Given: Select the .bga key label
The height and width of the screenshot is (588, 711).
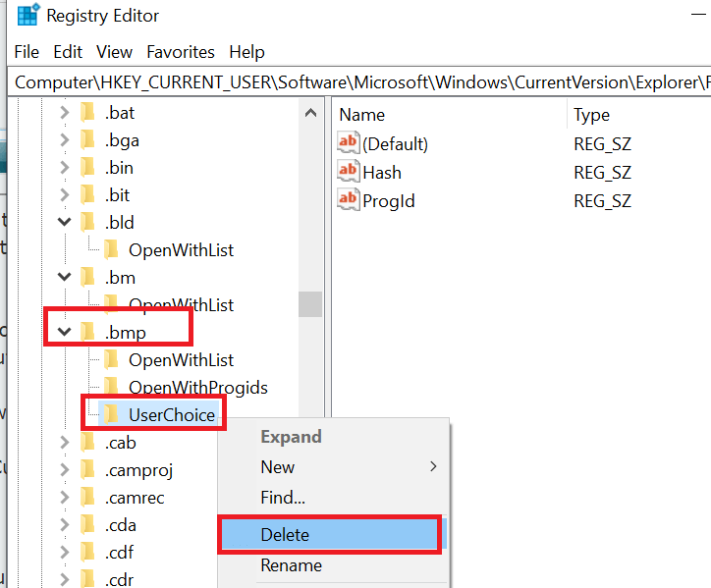Looking at the screenshot, I should [122, 141].
